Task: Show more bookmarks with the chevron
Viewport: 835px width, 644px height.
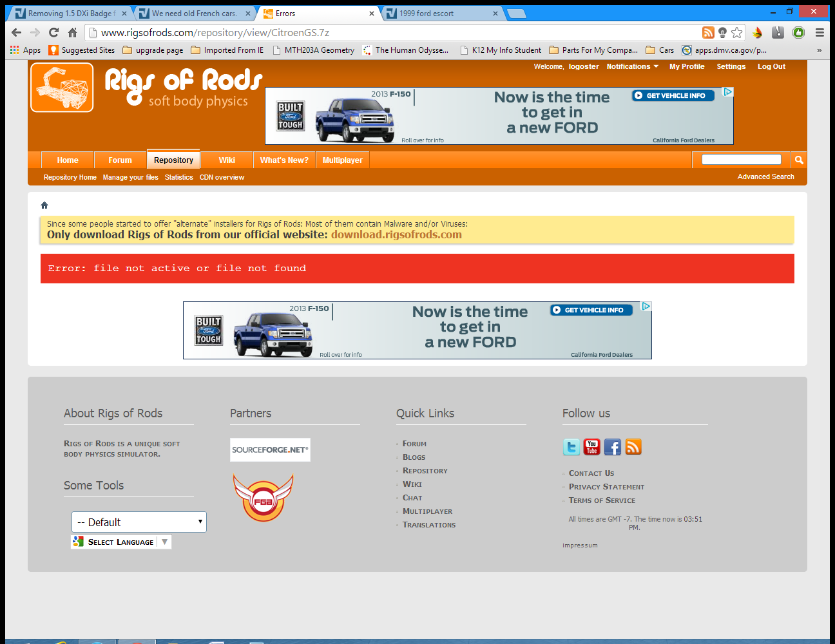Action: [819, 50]
